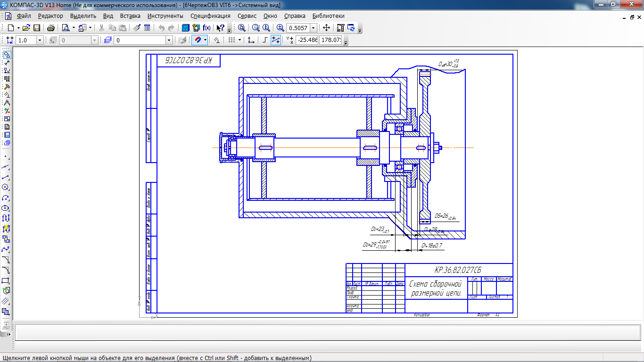Viewport: 644px width, 362px height.
Task: Open the Выделить menu
Action: (83, 16)
